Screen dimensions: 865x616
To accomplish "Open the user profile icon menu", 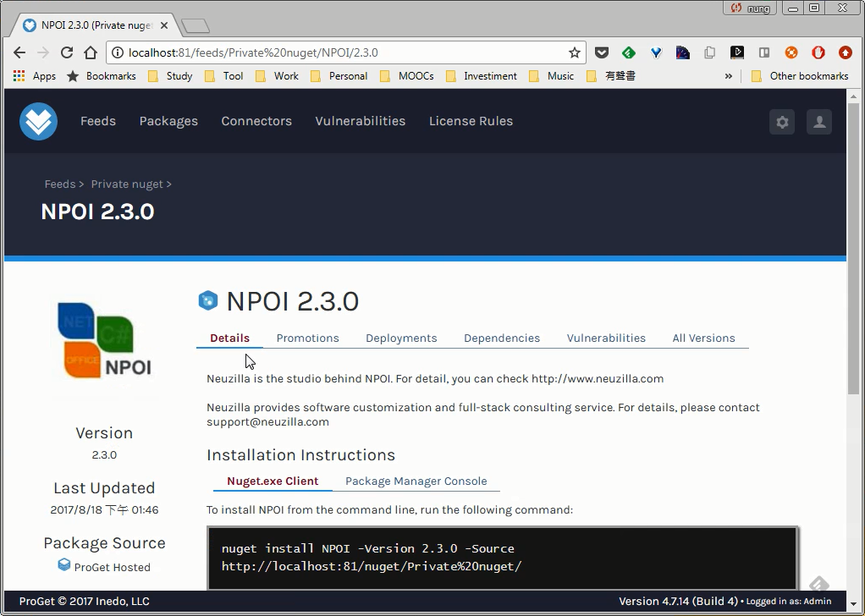I will point(819,122).
